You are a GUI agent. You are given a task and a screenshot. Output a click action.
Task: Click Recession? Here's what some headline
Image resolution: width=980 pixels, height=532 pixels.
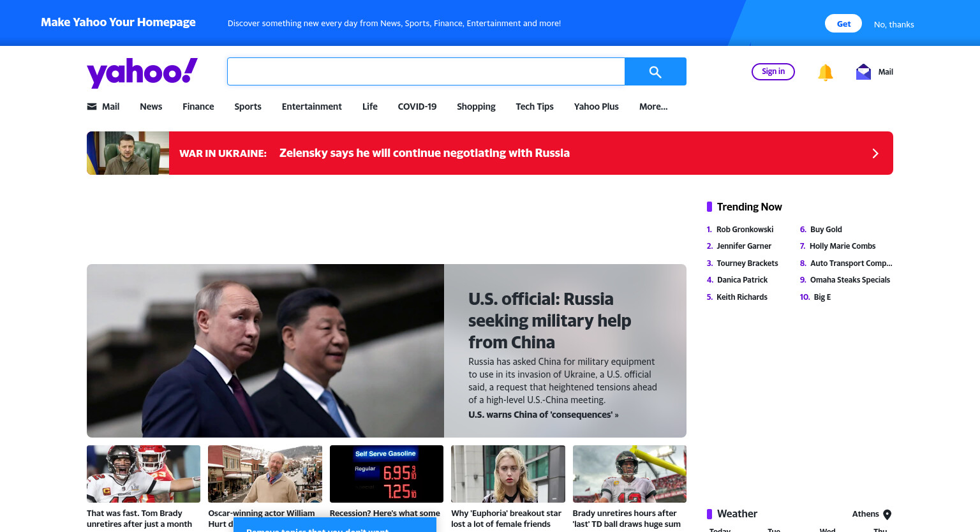pos(385,514)
